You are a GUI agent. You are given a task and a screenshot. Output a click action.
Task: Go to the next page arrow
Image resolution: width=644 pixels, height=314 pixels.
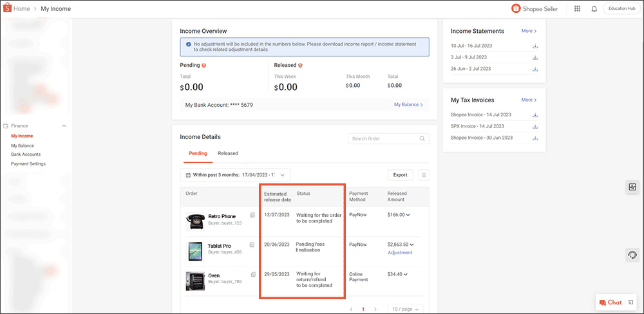[x=375, y=309]
